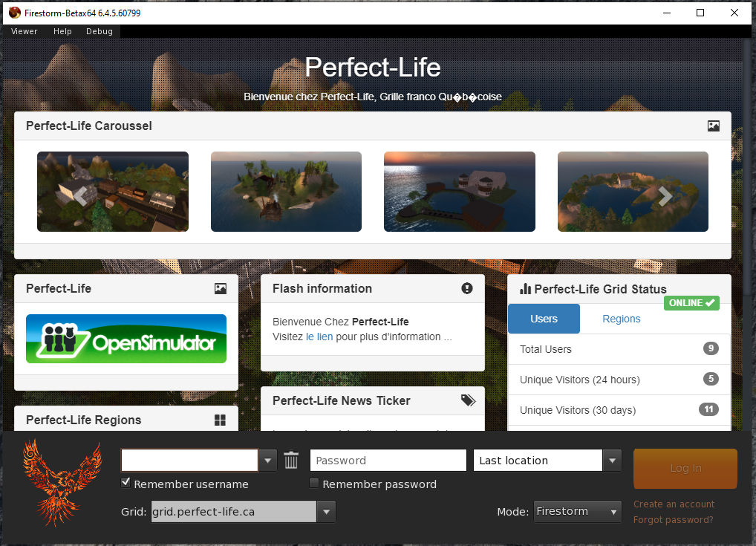Click the Total Users count badge
This screenshot has width=756, height=546.
pyautogui.click(x=711, y=348)
